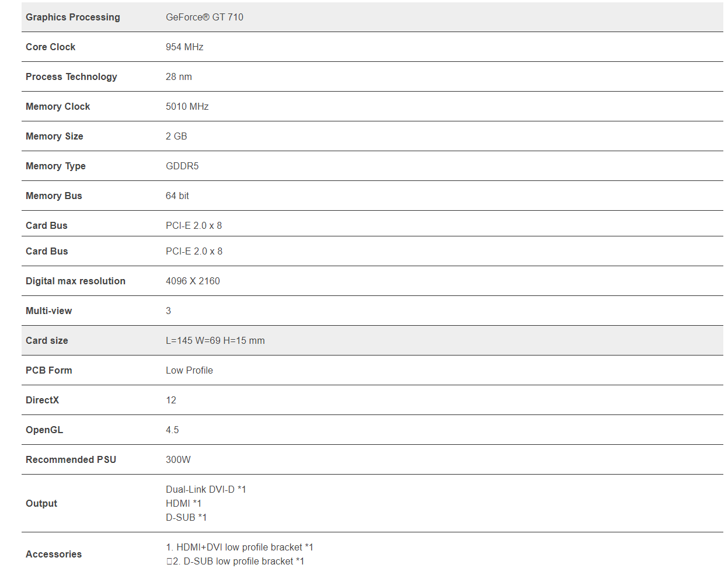Select the HDMI *1 output line
The width and height of the screenshot is (728, 575).
pos(183,504)
